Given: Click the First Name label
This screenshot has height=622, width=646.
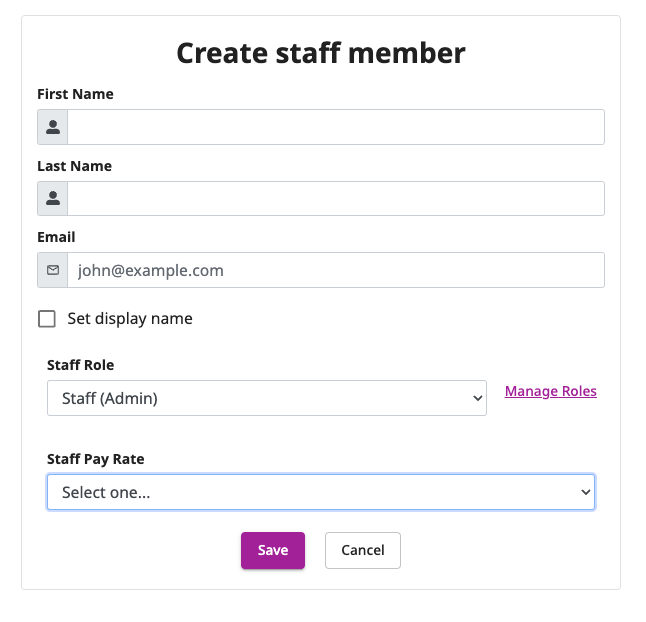Looking at the screenshot, I should coord(75,94).
